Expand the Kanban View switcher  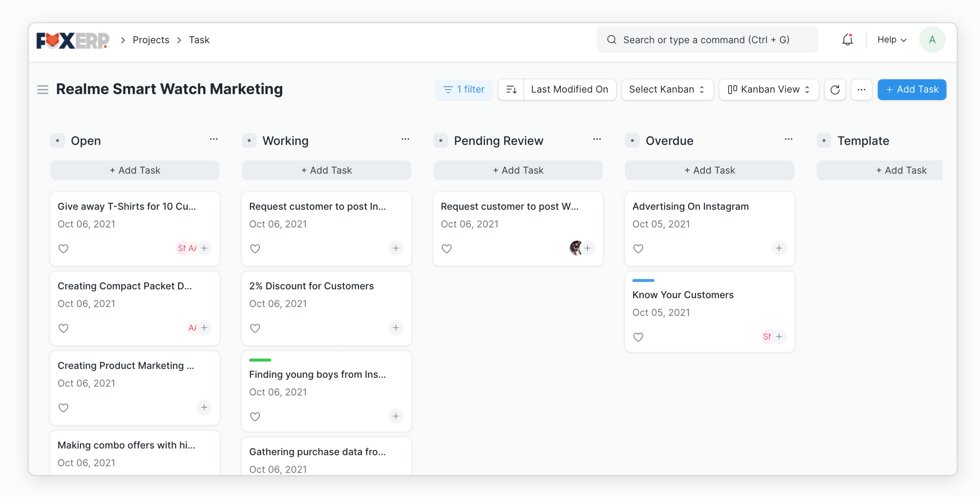[x=768, y=90]
